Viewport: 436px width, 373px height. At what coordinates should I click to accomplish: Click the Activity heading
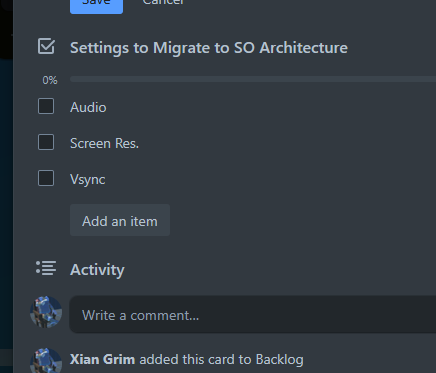(x=97, y=269)
